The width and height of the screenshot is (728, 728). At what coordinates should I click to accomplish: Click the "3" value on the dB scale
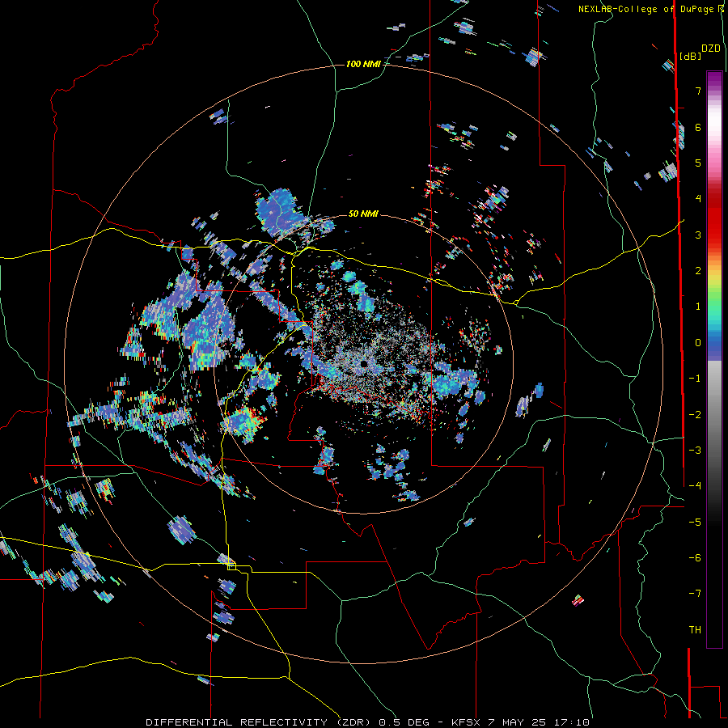tap(697, 235)
